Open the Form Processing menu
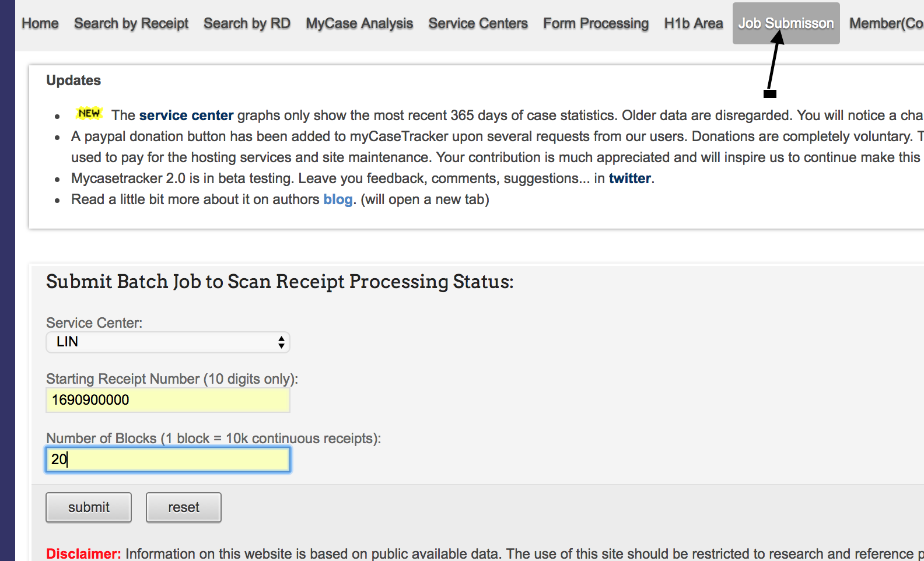924x561 pixels. (x=596, y=23)
